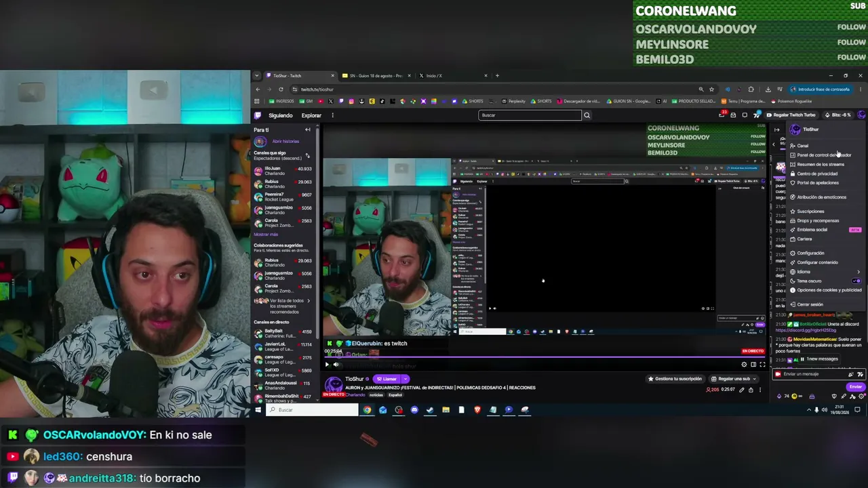Open Chrome in the Windows taskbar
Image resolution: width=868 pixels, height=488 pixels.
point(367,409)
